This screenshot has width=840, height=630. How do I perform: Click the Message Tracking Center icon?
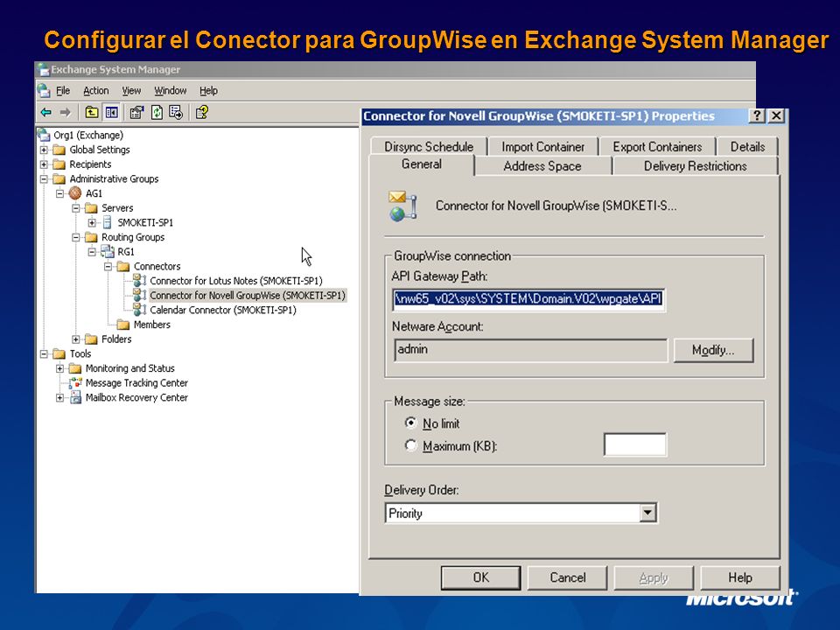click(75, 382)
